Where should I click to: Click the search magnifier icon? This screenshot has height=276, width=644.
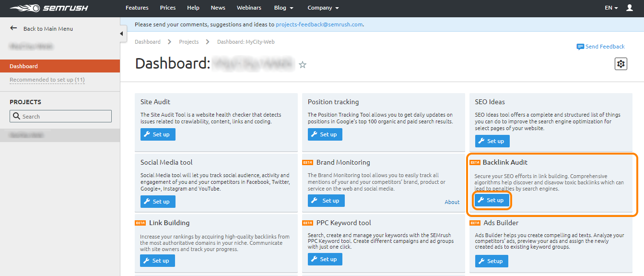pyautogui.click(x=17, y=116)
